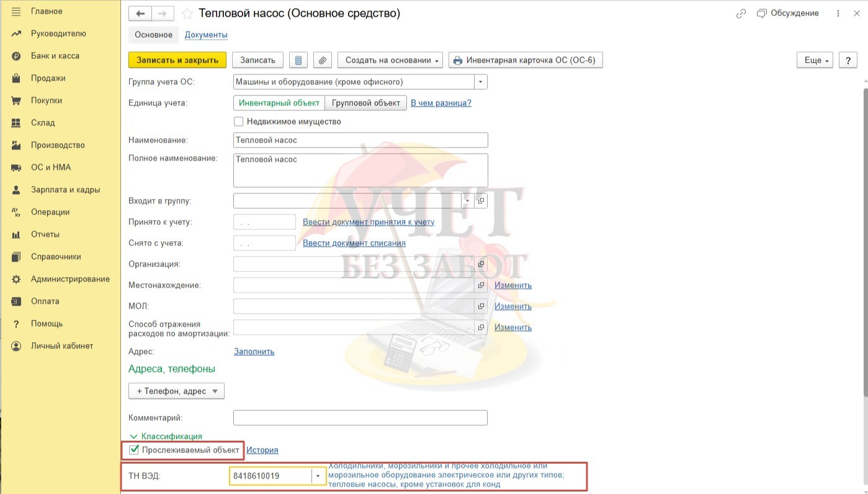Copy link via chain icon
Image resolution: width=868 pixels, height=494 pixels.
pyautogui.click(x=741, y=14)
